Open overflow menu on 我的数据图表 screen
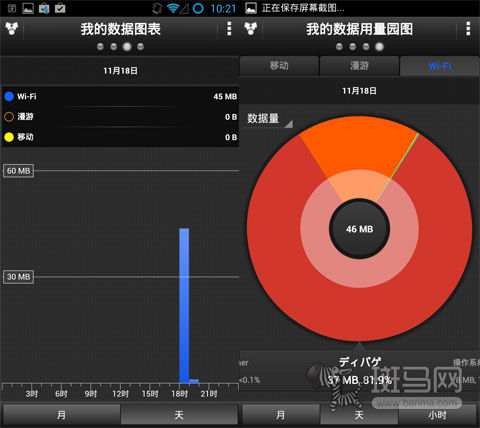480x428 pixels. pyautogui.click(x=229, y=29)
